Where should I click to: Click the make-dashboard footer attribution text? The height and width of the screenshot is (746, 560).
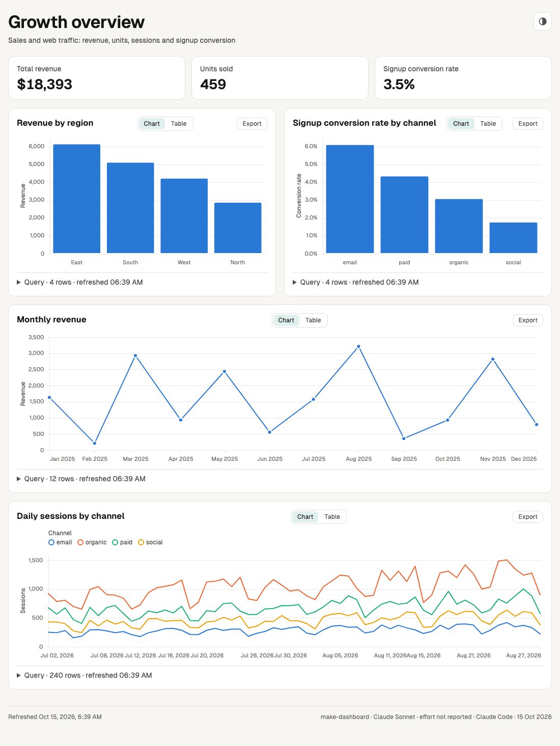click(436, 717)
